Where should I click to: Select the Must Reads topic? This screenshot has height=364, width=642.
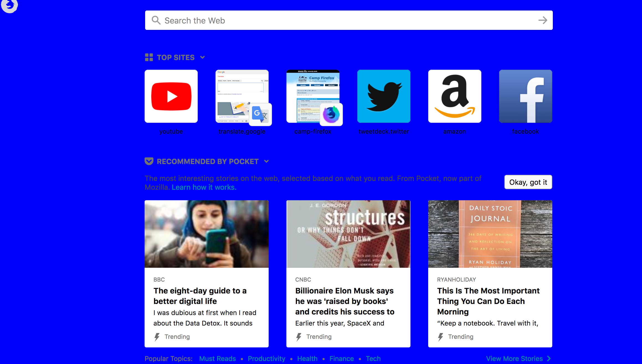pos(217,358)
